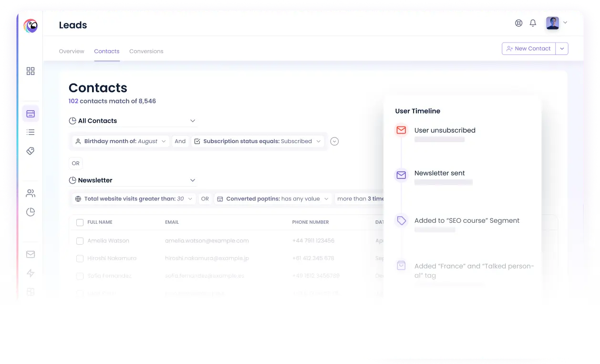Click the help lifebuoy icon in header
Image resolution: width=600 pixels, height=364 pixels.
click(x=519, y=23)
